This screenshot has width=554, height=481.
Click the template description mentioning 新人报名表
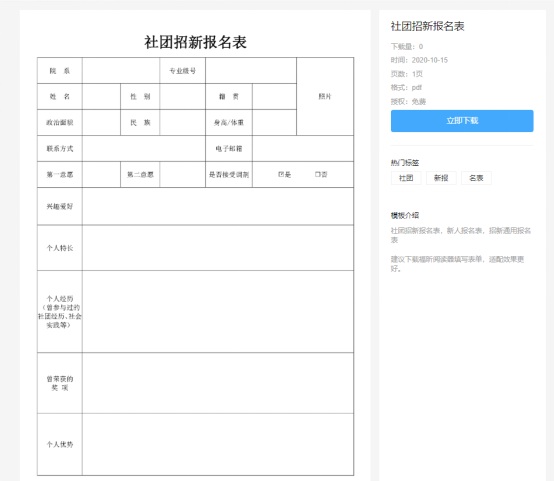point(461,235)
